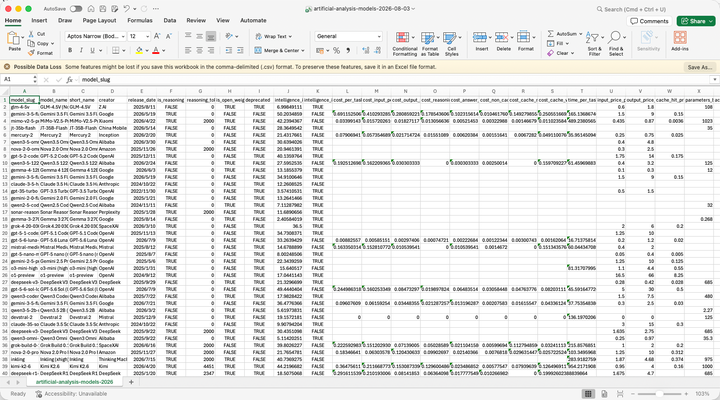Viewport: 720px width, 400px height.
Task: Click Find & Select button
Action: coord(616,43)
